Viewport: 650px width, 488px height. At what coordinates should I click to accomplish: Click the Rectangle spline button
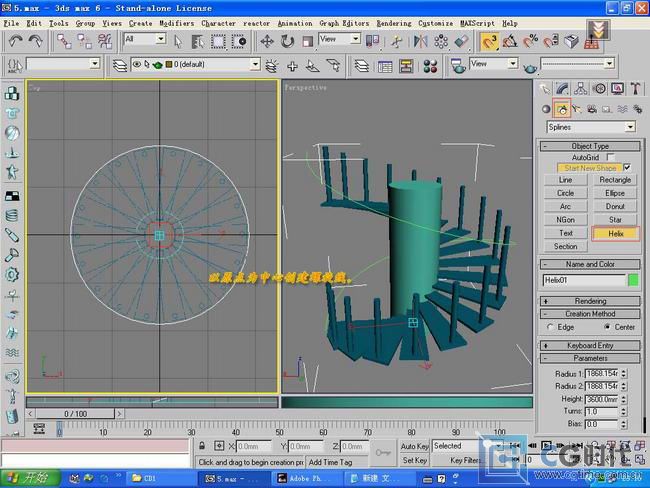615,180
